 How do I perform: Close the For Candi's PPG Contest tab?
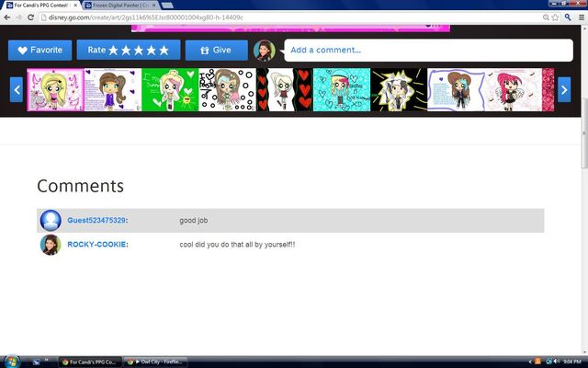(x=75, y=6)
